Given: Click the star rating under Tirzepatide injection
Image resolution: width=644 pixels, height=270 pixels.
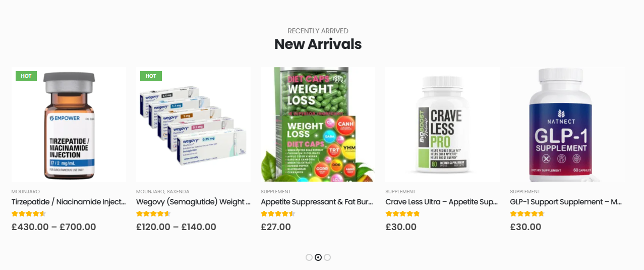Looking at the screenshot, I should [x=29, y=214].
